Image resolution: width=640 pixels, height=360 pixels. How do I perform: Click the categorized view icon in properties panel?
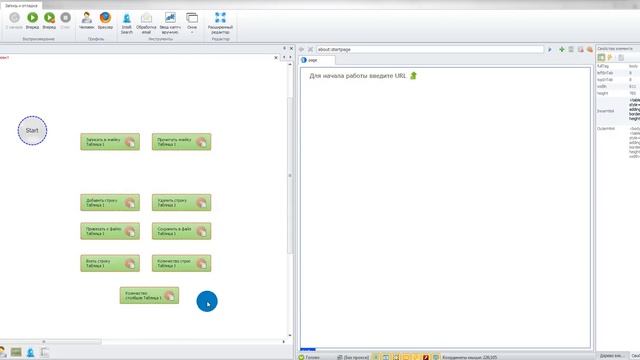coord(601,58)
